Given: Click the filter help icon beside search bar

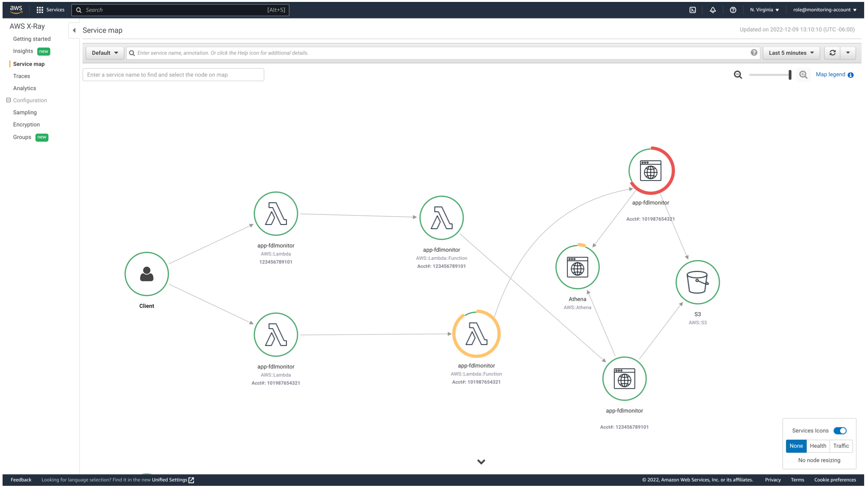Looking at the screenshot, I should pyautogui.click(x=754, y=53).
